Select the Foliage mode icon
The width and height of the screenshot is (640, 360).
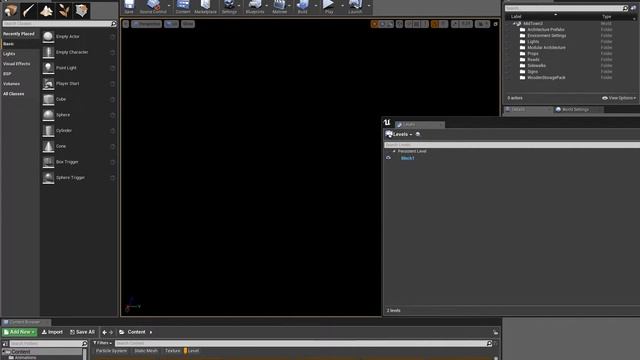(64, 10)
